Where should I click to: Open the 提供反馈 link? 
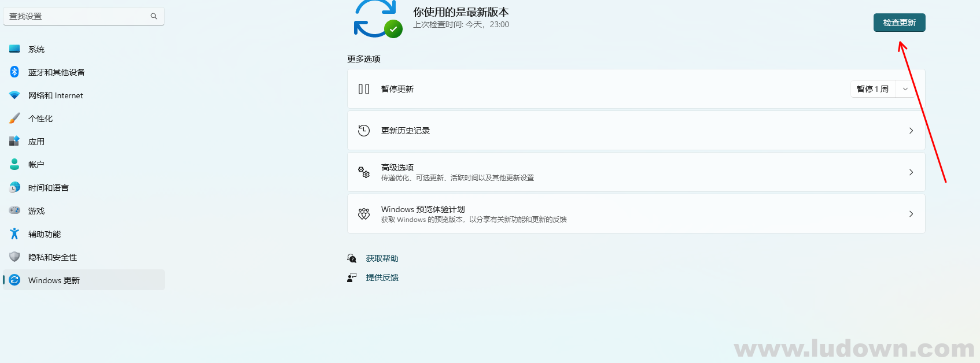tap(382, 277)
